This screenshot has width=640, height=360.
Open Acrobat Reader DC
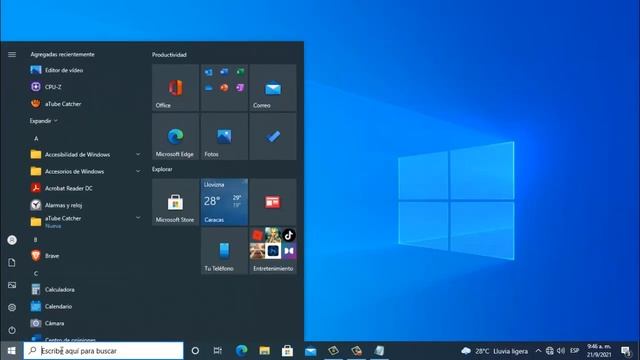click(x=86, y=188)
